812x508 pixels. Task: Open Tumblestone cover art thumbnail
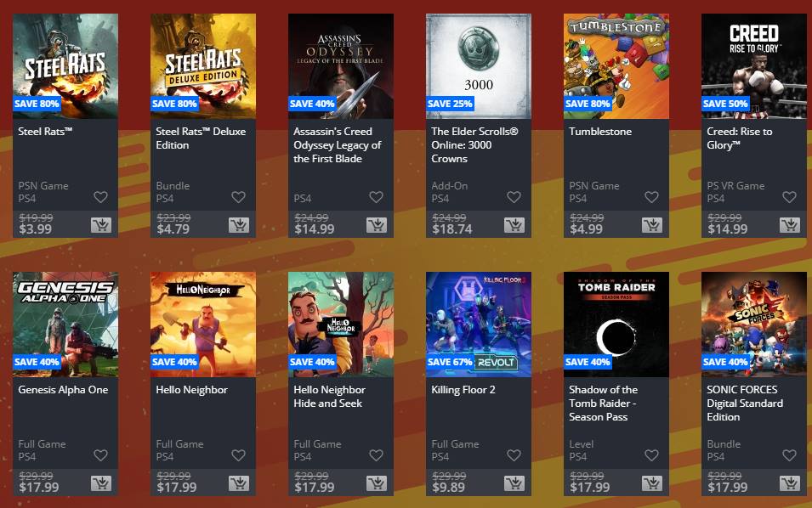[x=616, y=66]
